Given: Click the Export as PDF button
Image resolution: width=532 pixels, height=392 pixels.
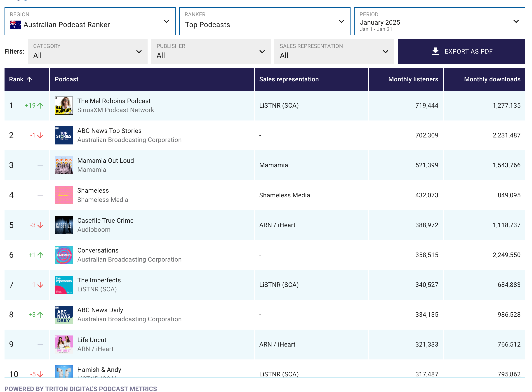Looking at the screenshot, I should 461,52.
